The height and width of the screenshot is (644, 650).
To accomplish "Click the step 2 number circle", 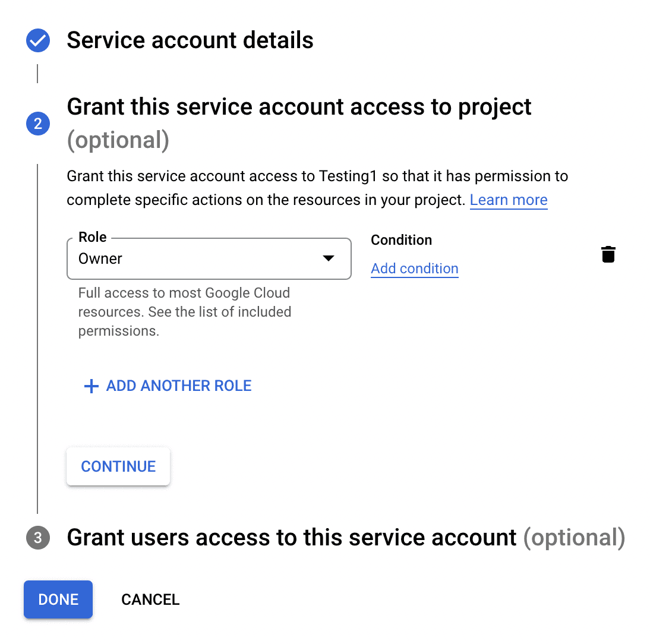I will pyautogui.click(x=37, y=124).
